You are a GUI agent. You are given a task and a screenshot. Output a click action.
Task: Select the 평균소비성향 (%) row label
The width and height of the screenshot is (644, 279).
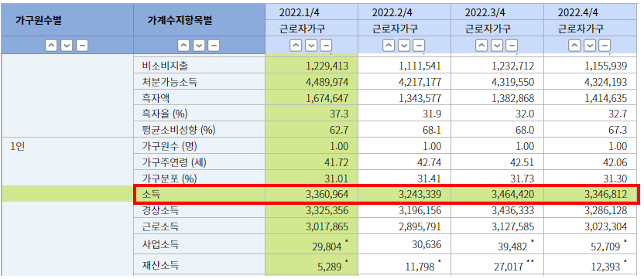pos(178,130)
